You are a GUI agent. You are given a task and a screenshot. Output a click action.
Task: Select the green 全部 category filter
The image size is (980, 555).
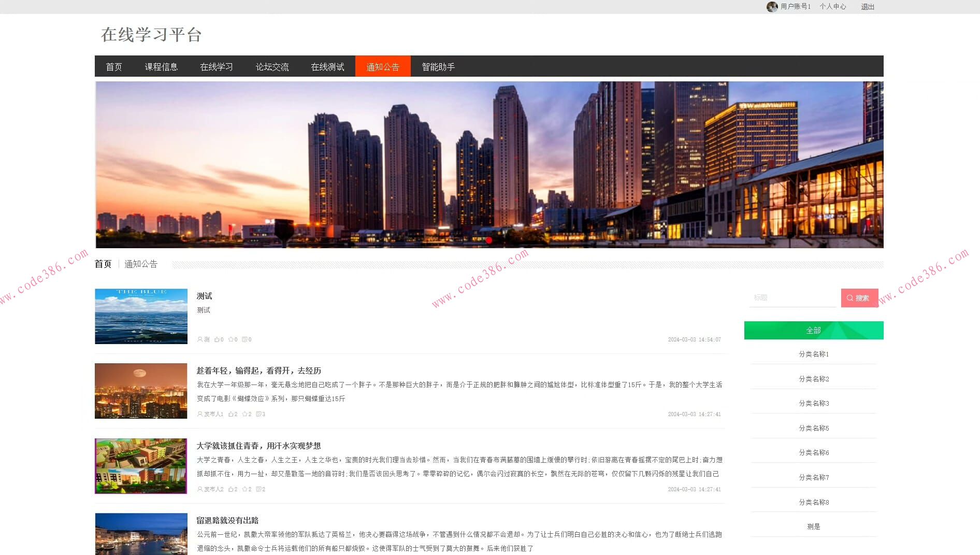(814, 331)
